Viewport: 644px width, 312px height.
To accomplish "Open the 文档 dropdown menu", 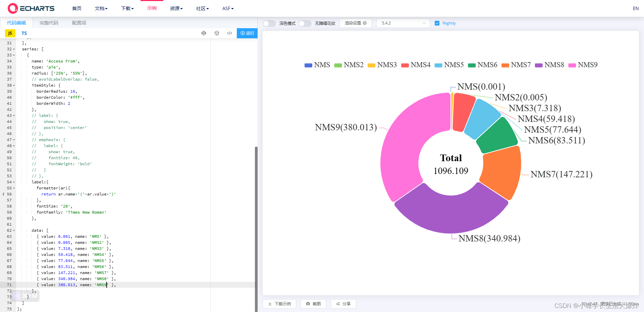I will click(x=101, y=8).
